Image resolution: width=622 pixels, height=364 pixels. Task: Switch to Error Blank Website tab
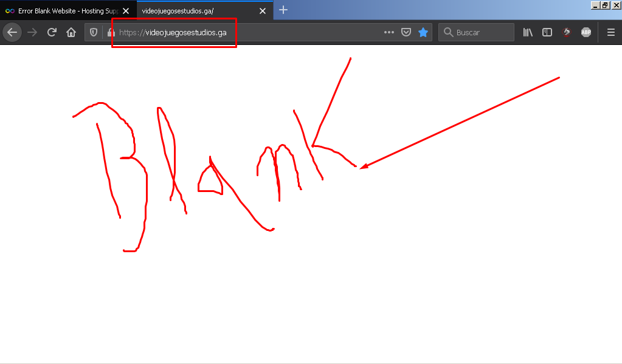[x=60, y=11]
